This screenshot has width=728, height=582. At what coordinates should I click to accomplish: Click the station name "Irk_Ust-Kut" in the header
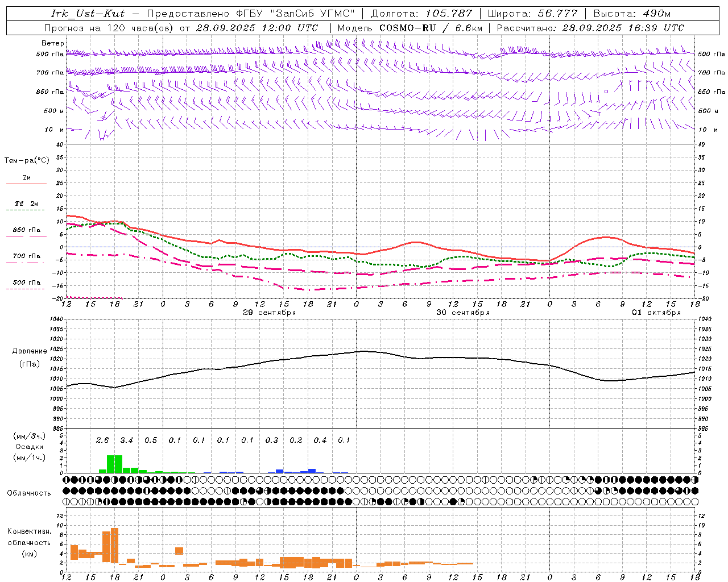(88, 14)
